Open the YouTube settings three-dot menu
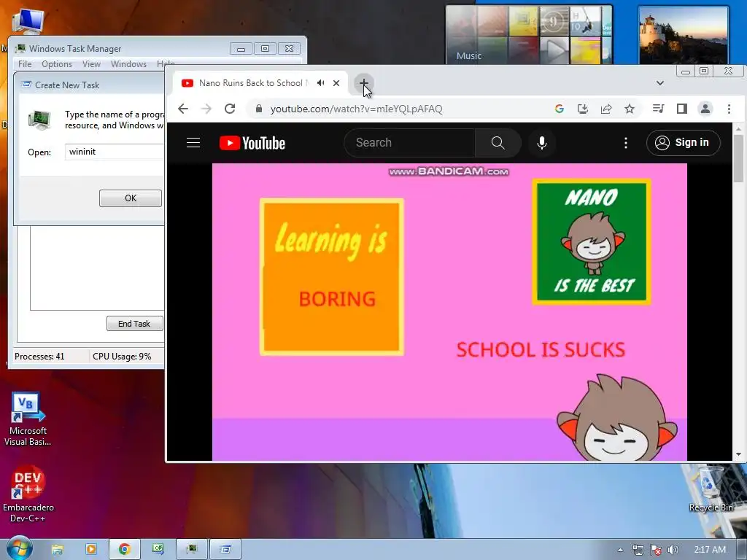The width and height of the screenshot is (747, 560). pos(625,142)
